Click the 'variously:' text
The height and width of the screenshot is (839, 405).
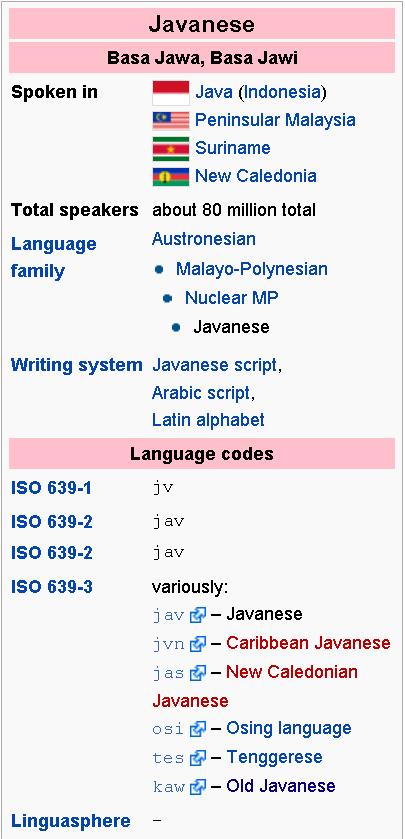pos(190,588)
